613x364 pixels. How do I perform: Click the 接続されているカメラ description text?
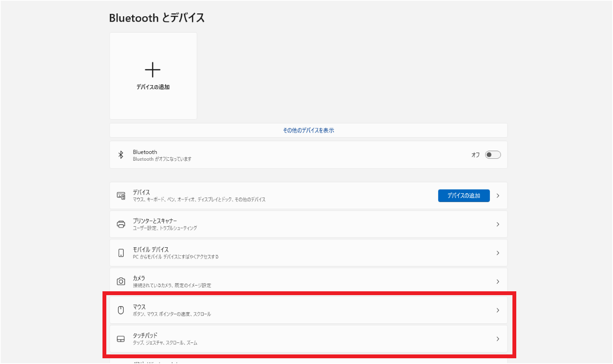tap(172, 286)
